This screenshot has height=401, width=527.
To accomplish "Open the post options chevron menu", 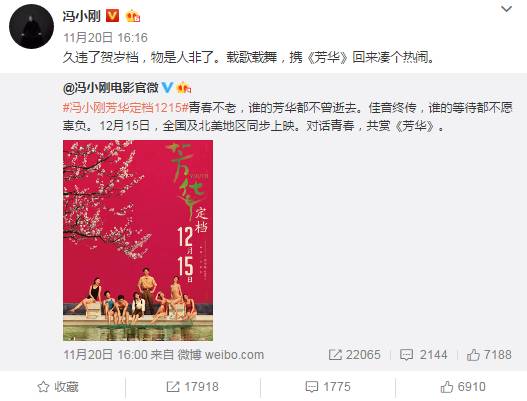I will [x=506, y=9].
